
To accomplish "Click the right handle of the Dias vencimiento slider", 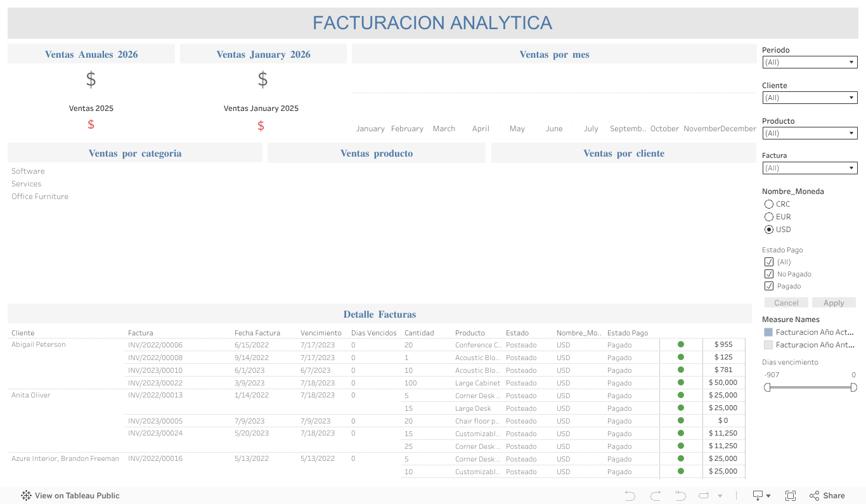I will coord(854,387).
